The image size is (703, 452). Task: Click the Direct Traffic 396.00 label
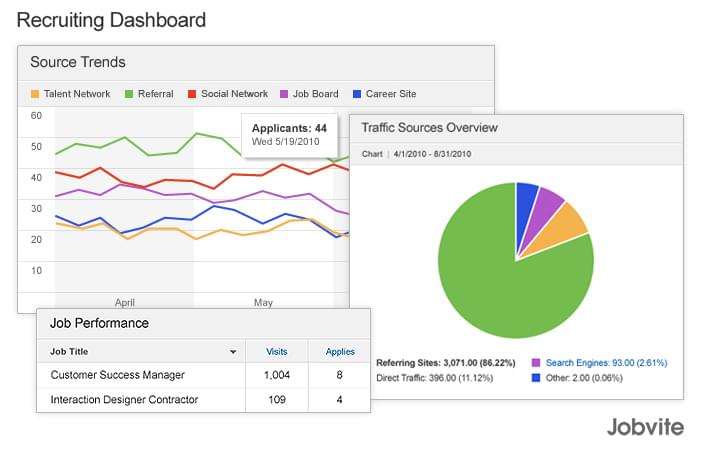pos(435,378)
